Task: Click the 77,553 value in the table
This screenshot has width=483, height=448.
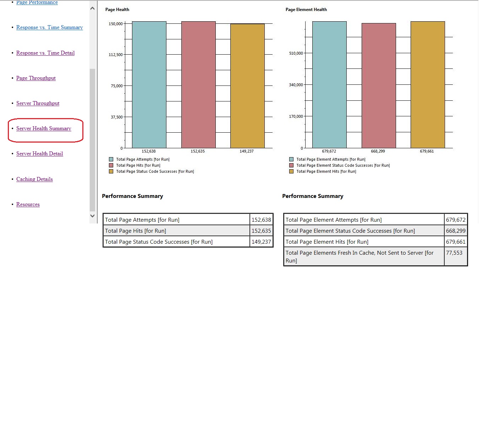Action: (456, 256)
